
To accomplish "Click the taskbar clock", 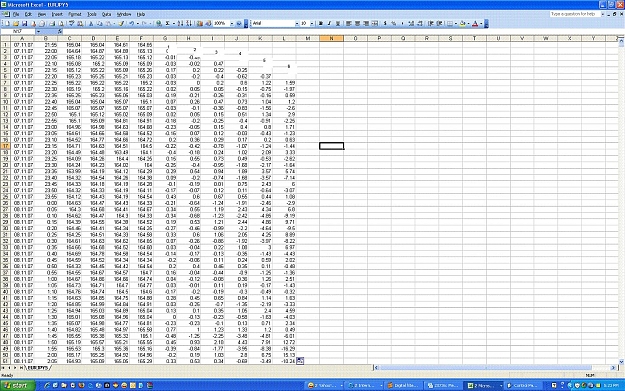I will (611, 385).
